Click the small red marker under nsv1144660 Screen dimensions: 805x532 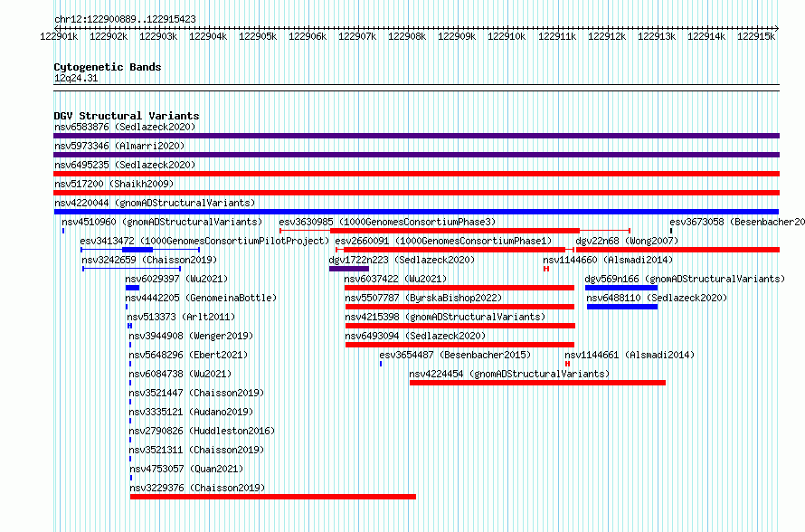click(x=546, y=269)
